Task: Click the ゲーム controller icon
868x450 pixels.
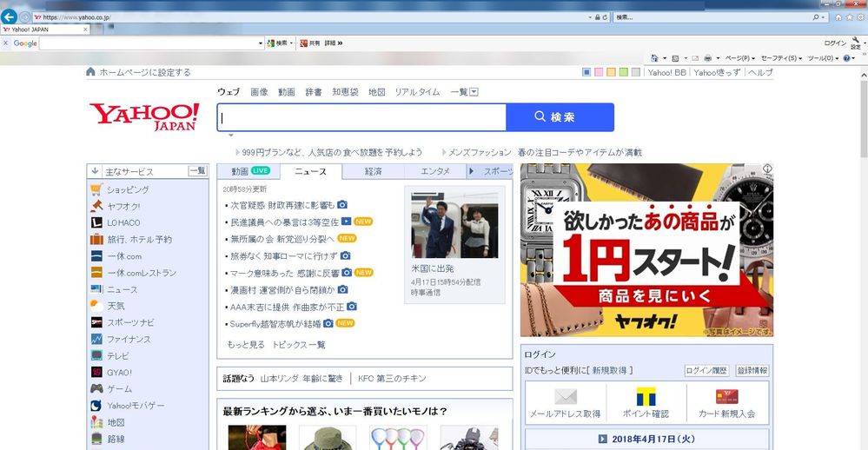Action: (x=96, y=388)
